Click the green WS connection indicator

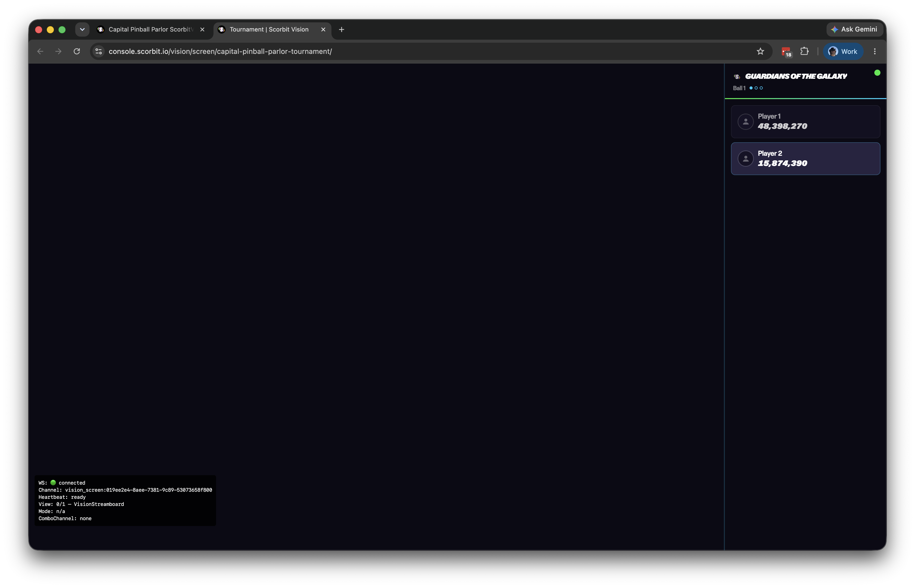pos(53,483)
